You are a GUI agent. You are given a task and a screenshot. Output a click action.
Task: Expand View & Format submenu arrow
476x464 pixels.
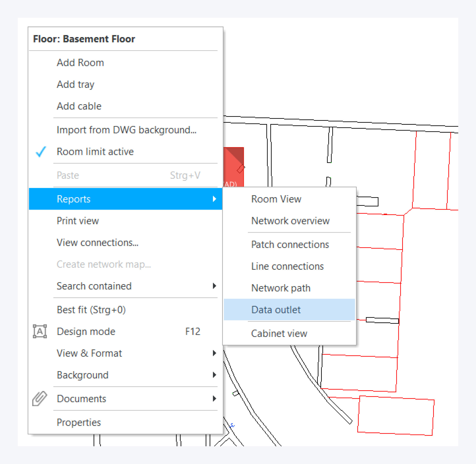(214, 353)
